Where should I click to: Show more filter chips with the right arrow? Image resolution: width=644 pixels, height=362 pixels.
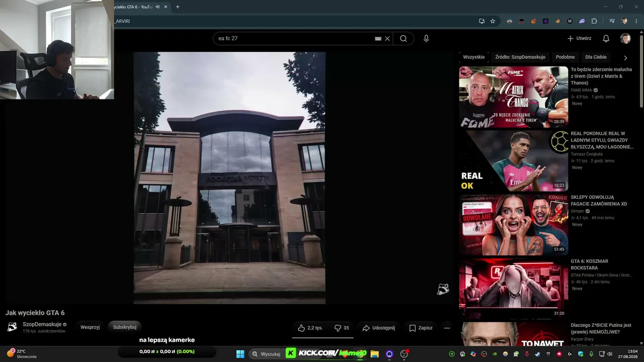[625, 58]
